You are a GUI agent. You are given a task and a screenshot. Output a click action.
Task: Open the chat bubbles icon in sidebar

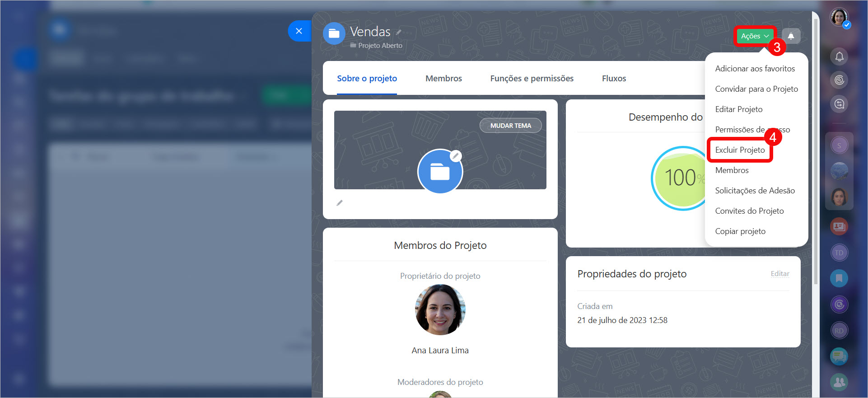(839, 356)
